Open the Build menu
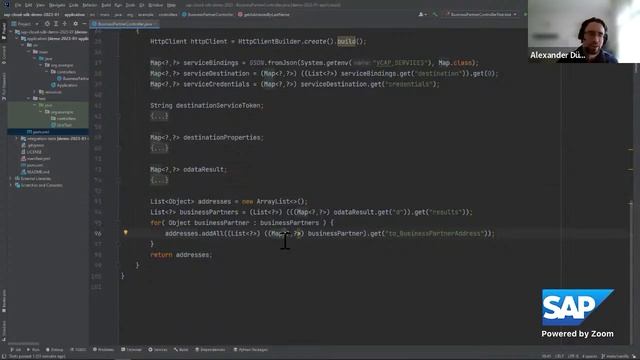 [106, 5]
